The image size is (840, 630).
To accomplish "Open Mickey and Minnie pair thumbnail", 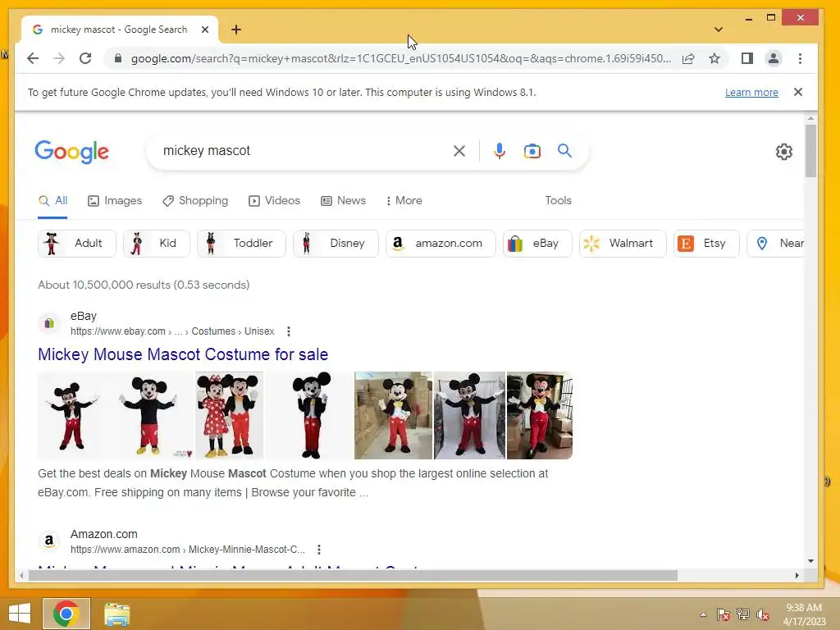I will click(x=230, y=416).
